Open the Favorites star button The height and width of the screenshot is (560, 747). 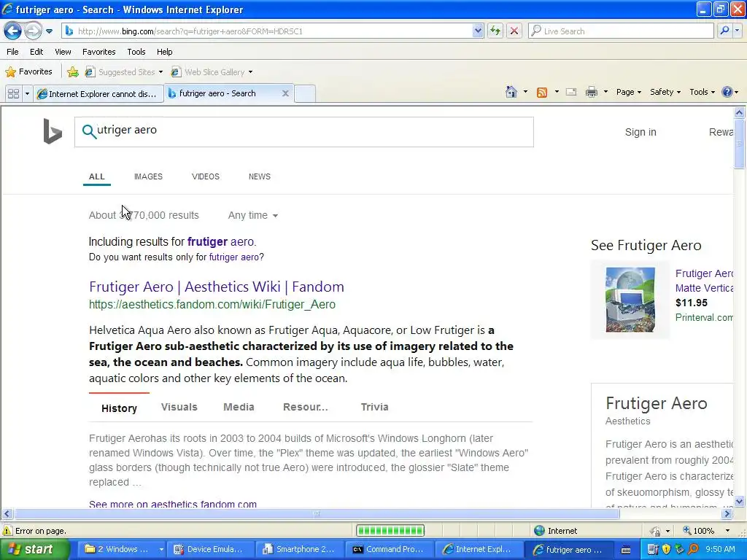click(28, 72)
